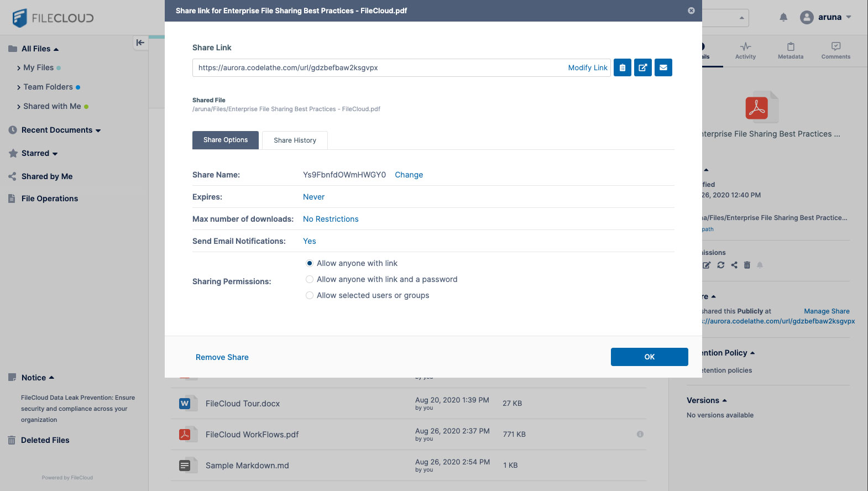Email the share link icon
The height and width of the screenshot is (491, 868).
(x=663, y=67)
